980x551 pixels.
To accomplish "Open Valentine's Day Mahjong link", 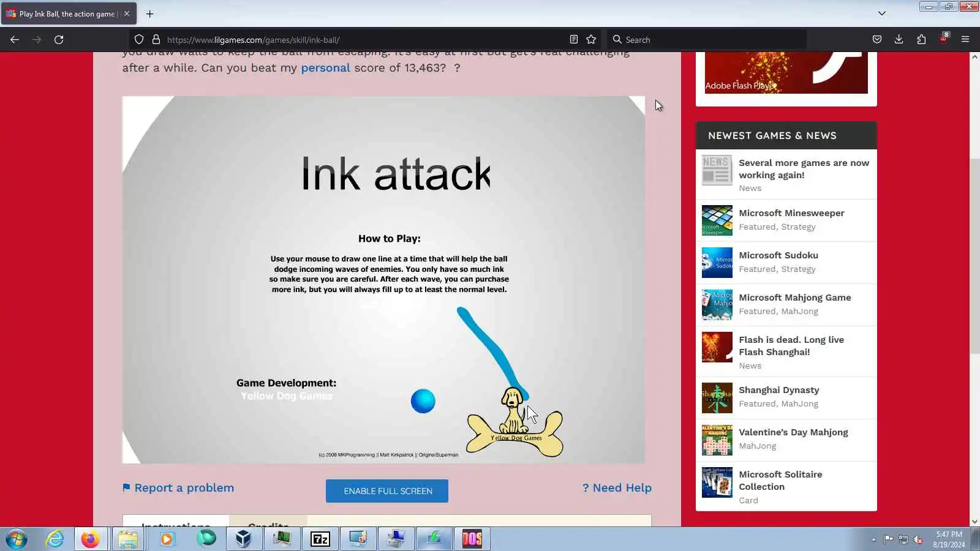I will pos(793,432).
